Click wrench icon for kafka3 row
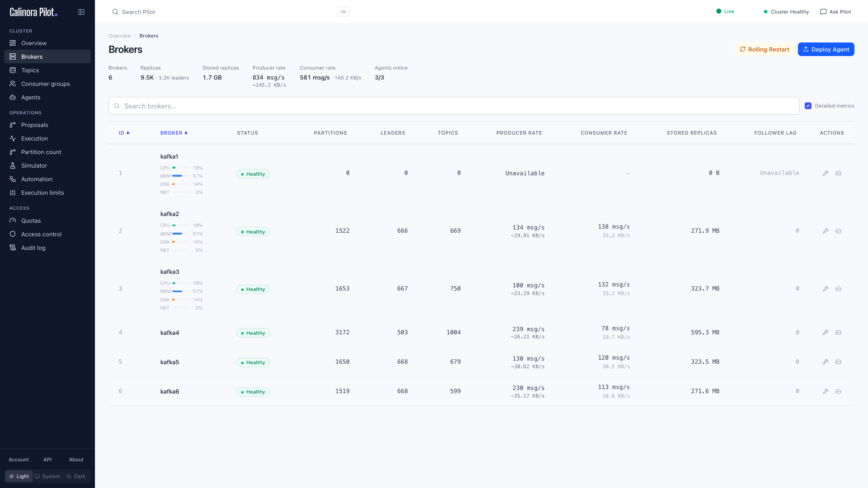Screen dimensions: 868x488 click(826, 289)
